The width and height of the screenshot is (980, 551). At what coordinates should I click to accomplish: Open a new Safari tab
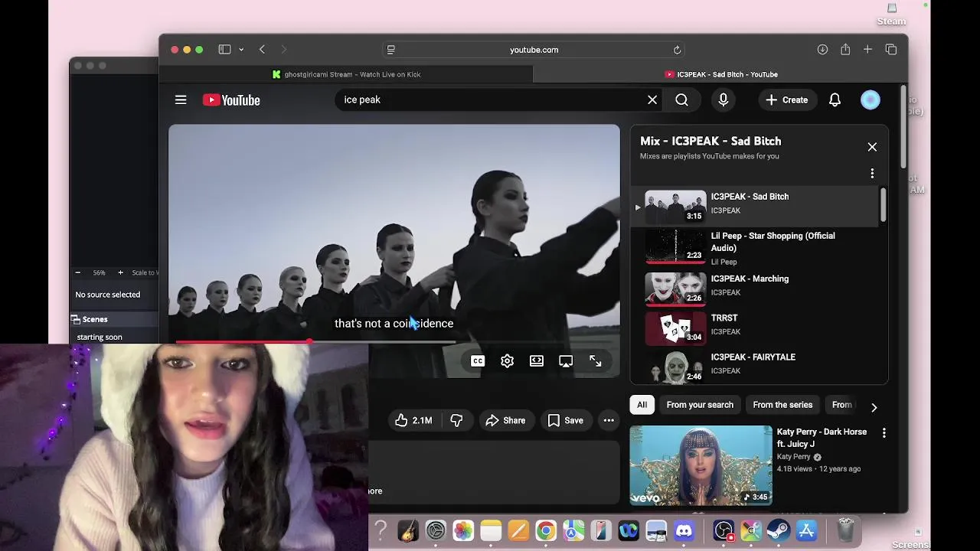(x=867, y=50)
